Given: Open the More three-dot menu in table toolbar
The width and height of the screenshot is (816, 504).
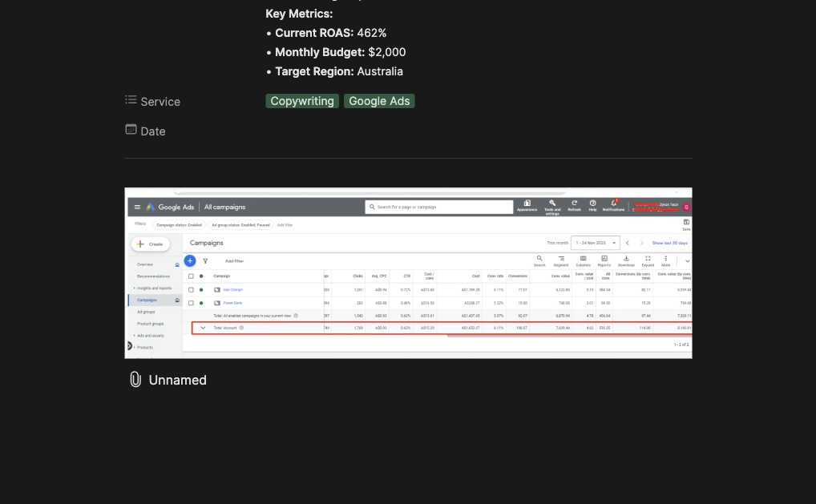Looking at the screenshot, I should tap(665, 260).
